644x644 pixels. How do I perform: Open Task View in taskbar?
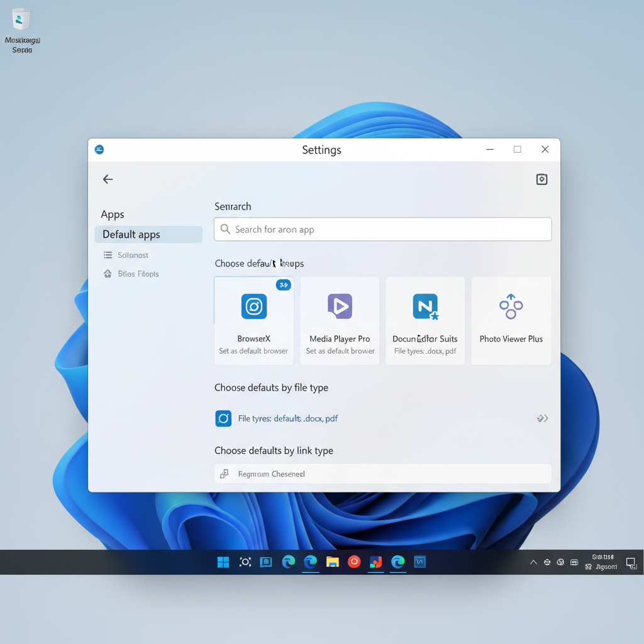pyautogui.click(x=266, y=562)
